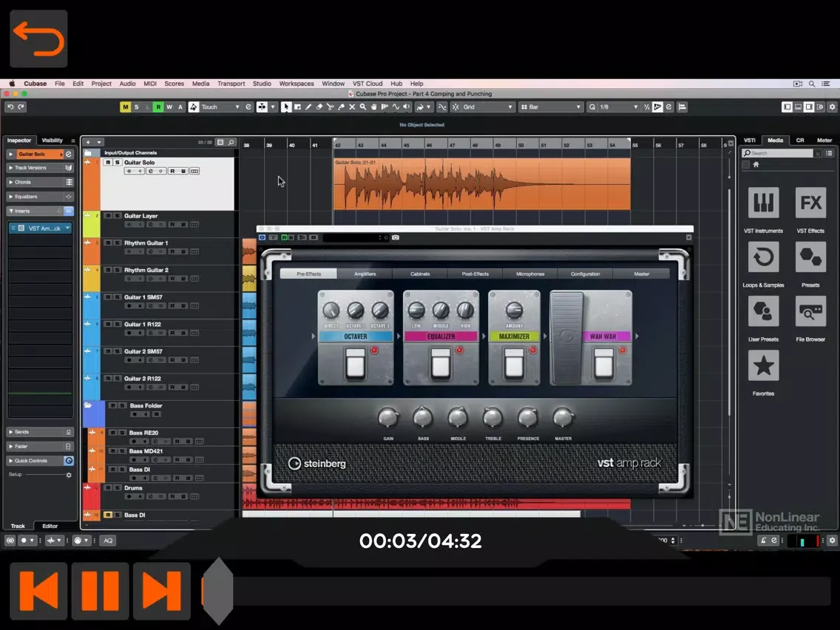Image resolution: width=840 pixels, height=630 pixels.
Task: Toggle the Equalizer pedal footswitch
Action: 441,365
